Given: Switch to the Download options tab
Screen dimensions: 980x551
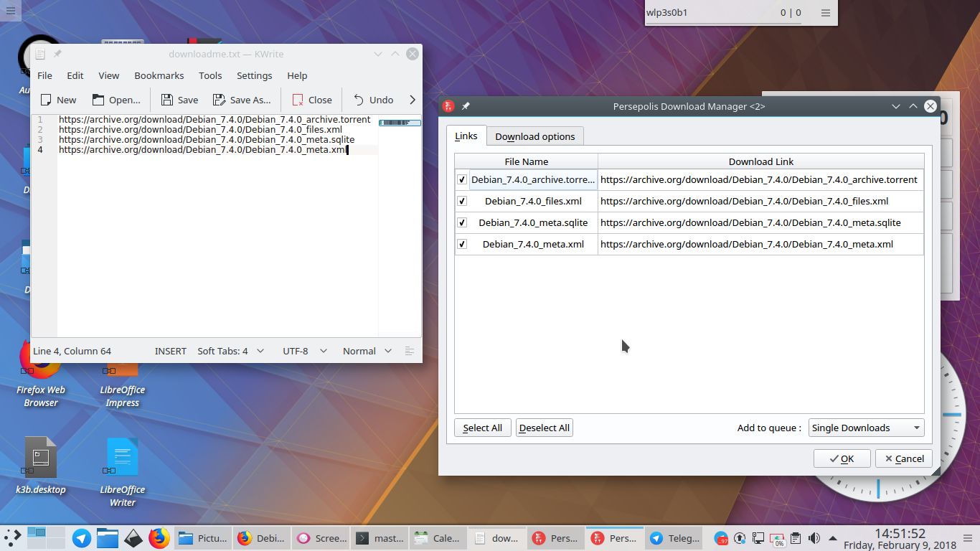Looking at the screenshot, I should (535, 136).
